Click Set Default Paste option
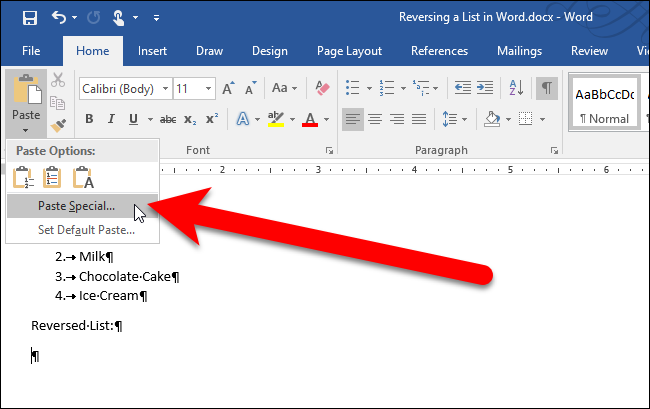The width and height of the screenshot is (650, 409). point(86,230)
